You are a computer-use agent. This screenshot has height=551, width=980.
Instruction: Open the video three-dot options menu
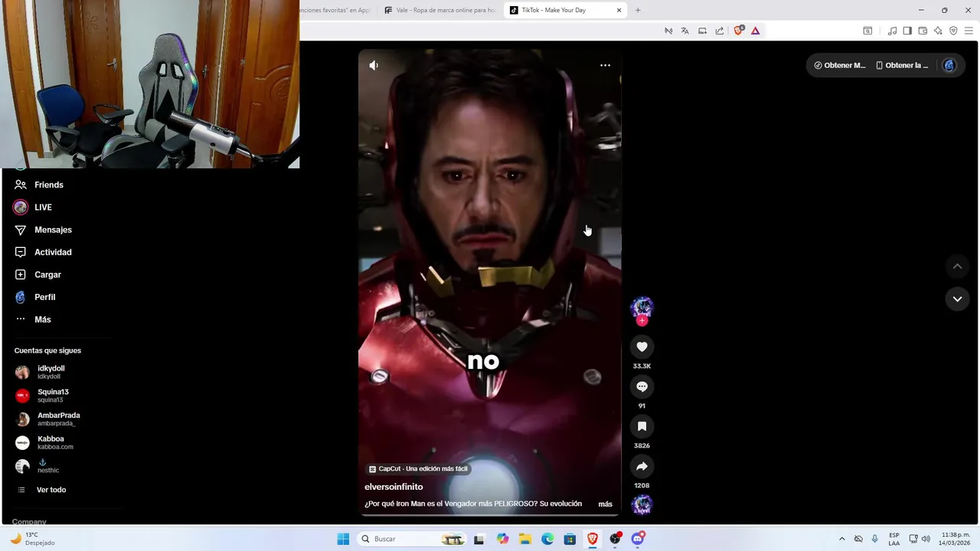coord(605,65)
